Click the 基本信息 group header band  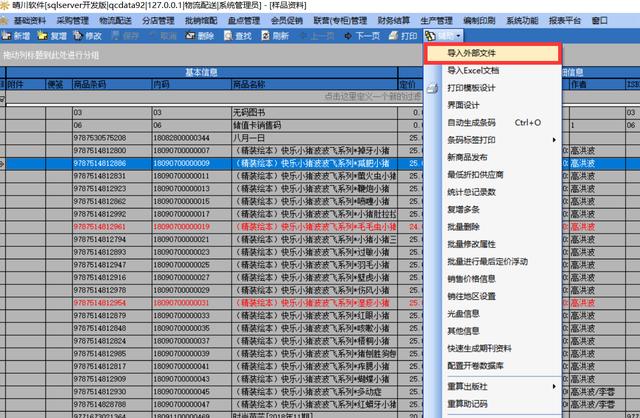click(202, 73)
